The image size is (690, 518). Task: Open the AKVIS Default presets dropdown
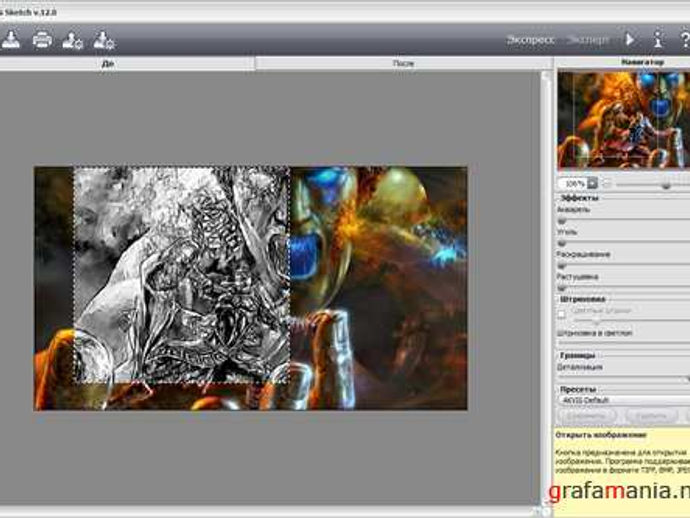point(624,400)
